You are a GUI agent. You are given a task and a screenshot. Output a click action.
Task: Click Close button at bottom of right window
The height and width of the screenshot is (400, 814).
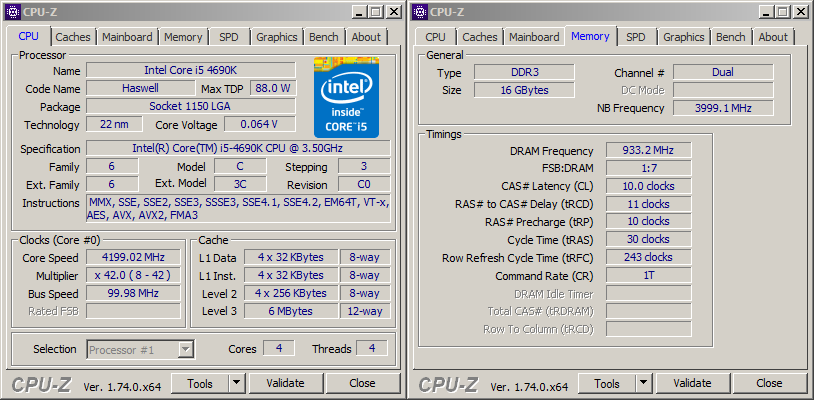pos(769,383)
